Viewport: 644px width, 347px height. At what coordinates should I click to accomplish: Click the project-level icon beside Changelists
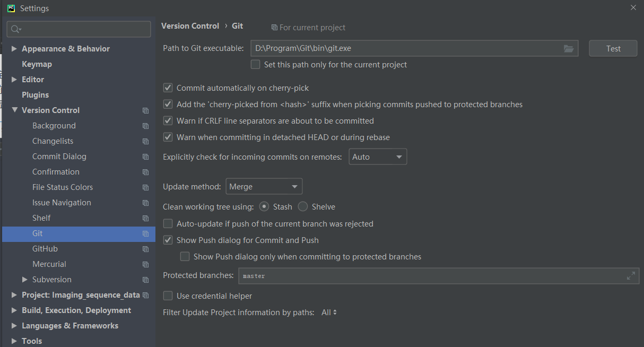(x=145, y=142)
